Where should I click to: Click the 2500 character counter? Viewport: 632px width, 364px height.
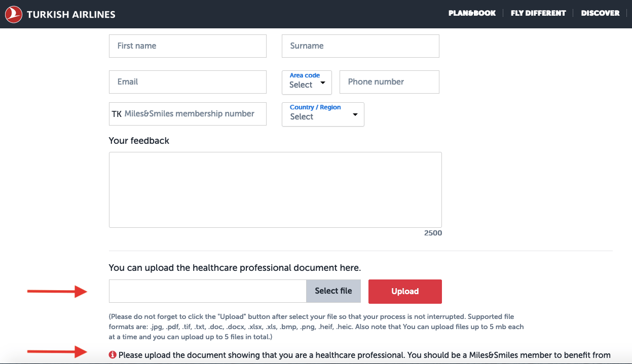pos(433,233)
